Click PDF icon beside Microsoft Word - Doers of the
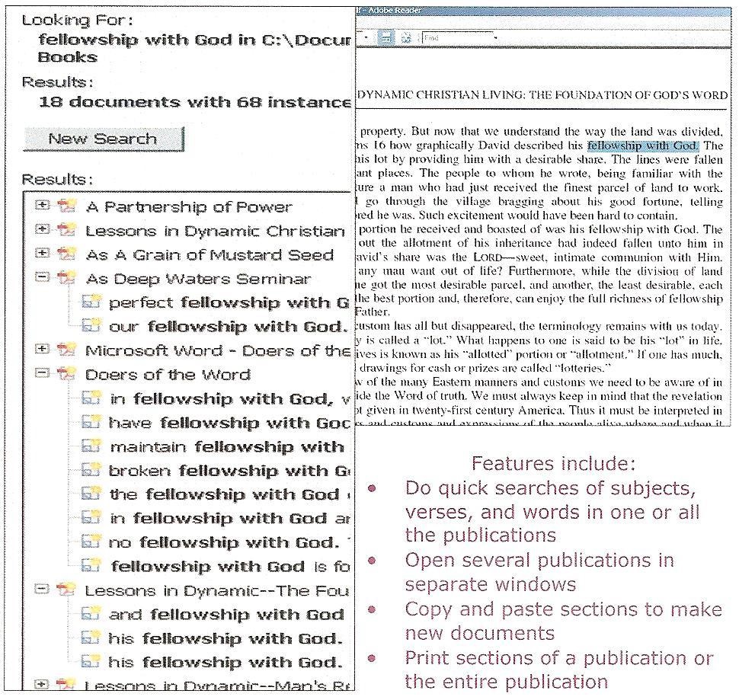The width and height of the screenshot is (739, 700). point(66,350)
